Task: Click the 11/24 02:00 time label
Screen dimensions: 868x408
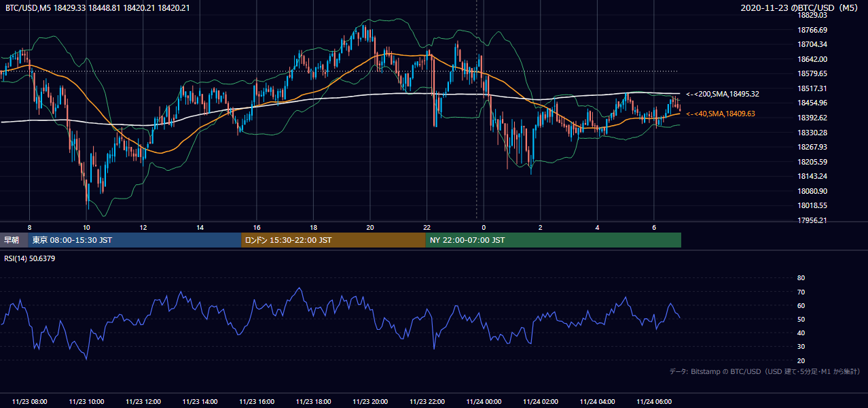Action: 541,402
